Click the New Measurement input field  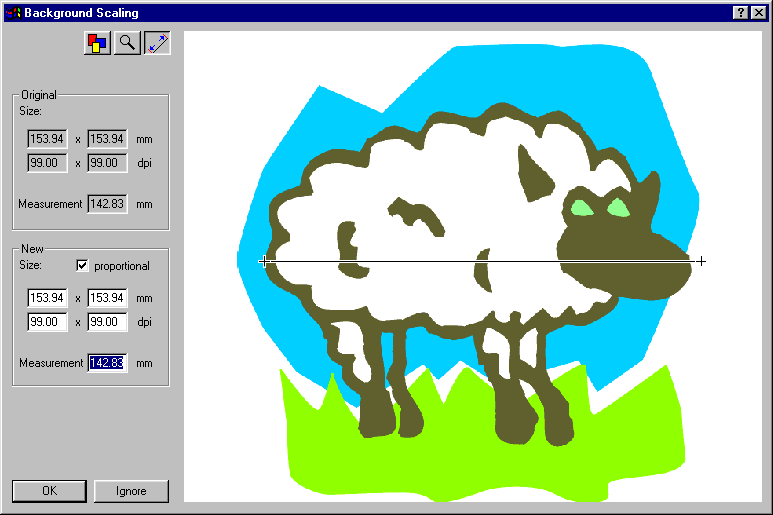tap(106, 363)
